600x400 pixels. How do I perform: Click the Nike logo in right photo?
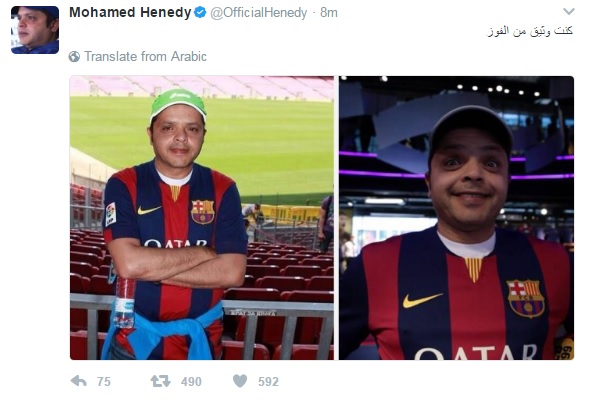tap(422, 300)
